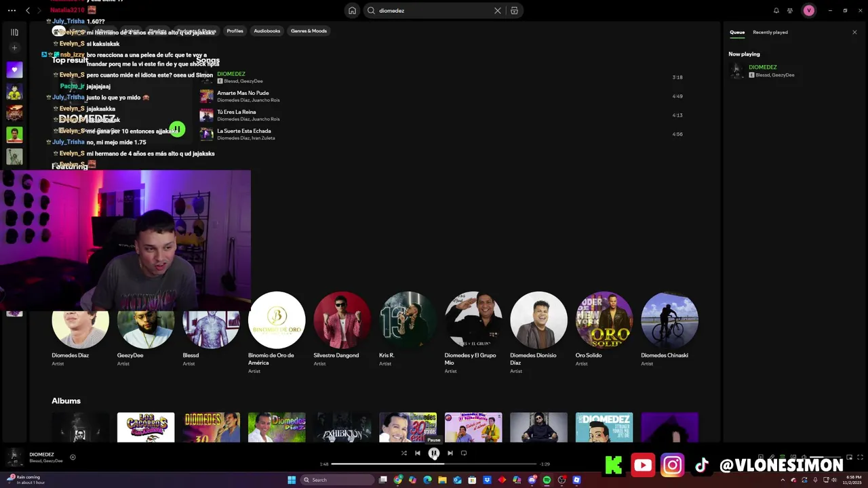Collapse Your Library sidebar icon

click(14, 32)
